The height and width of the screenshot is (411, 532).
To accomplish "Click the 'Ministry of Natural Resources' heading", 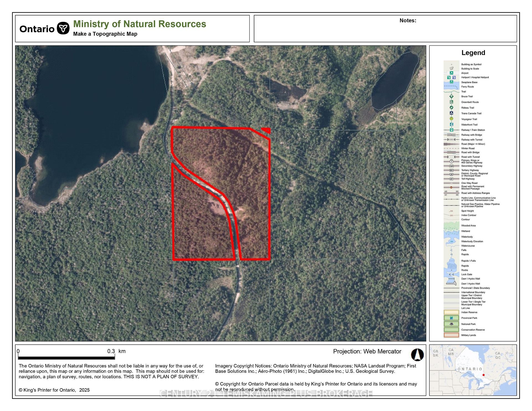I will 140,24.
